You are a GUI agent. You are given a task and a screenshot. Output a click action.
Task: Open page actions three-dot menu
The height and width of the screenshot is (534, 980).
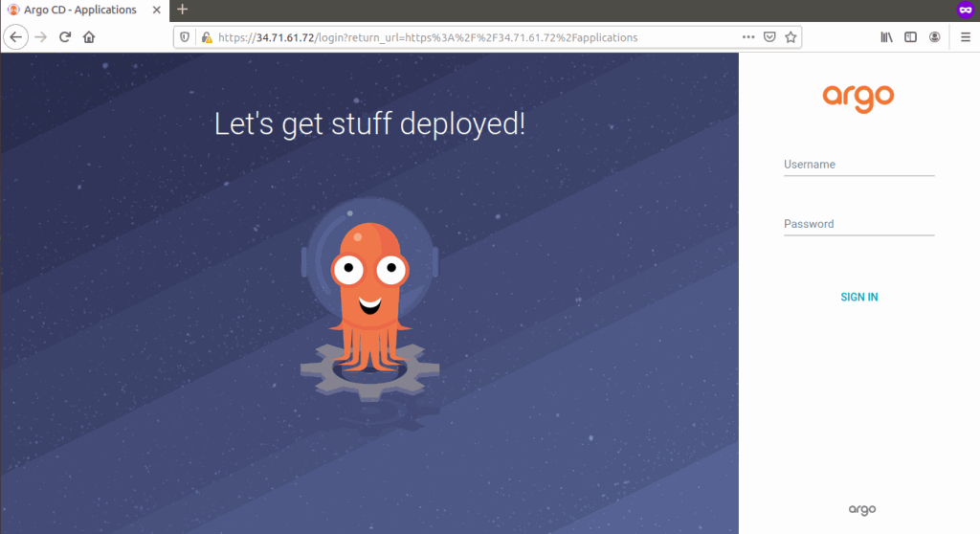(748, 37)
